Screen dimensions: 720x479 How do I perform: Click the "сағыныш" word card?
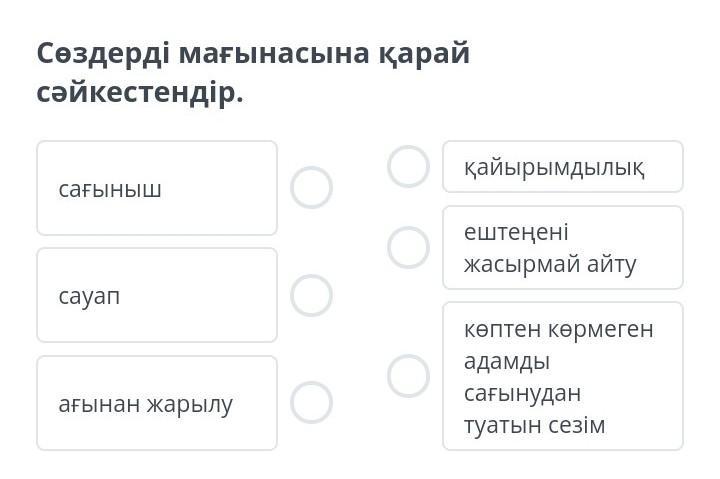click(x=157, y=188)
